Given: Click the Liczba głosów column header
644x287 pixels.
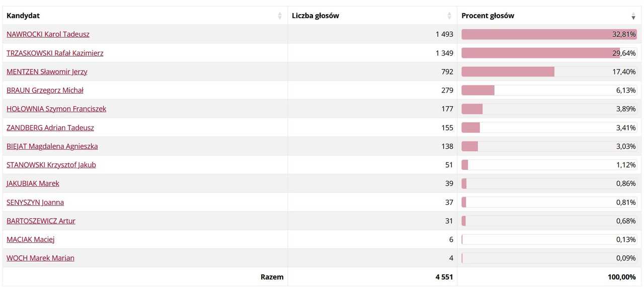Looking at the screenshot, I should click(x=372, y=16).
